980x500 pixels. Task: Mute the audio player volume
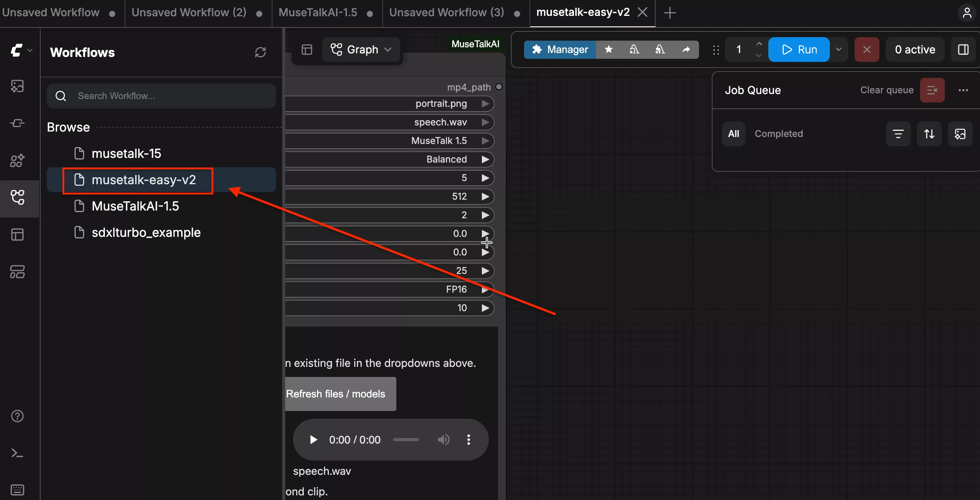tap(444, 440)
